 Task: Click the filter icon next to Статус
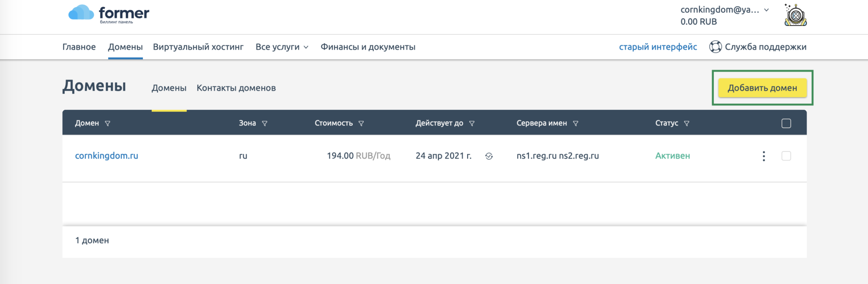(687, 123)
